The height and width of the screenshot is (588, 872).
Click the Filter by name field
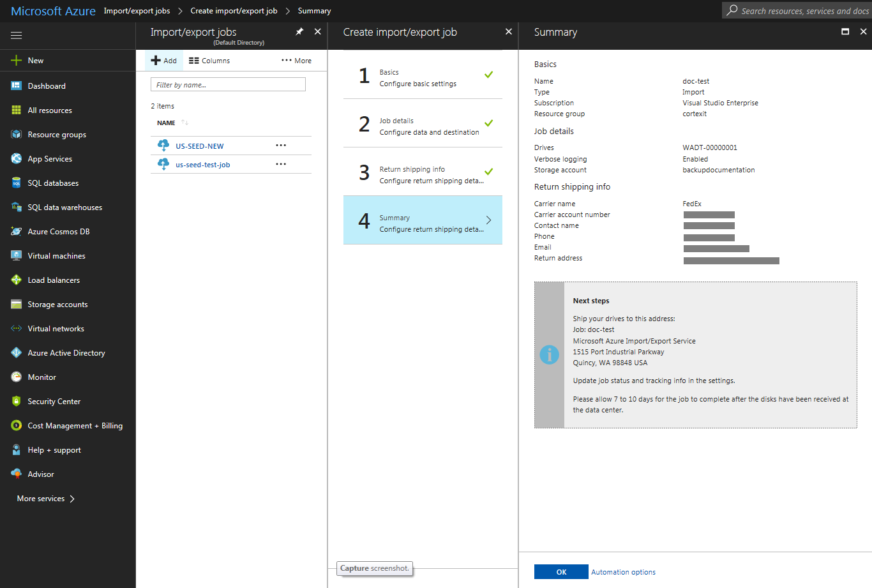228,84
